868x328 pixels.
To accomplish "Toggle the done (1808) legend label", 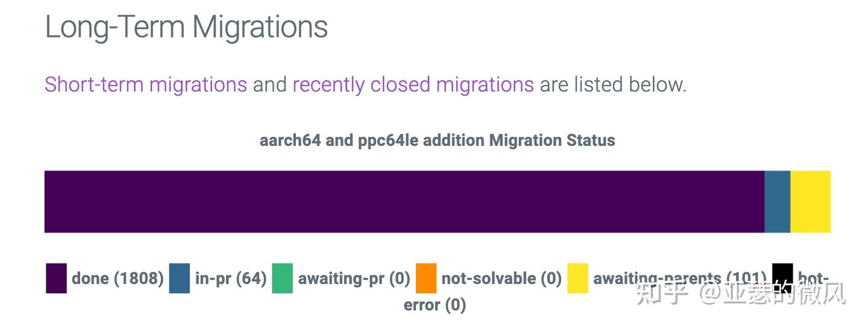I will [118, 279].
